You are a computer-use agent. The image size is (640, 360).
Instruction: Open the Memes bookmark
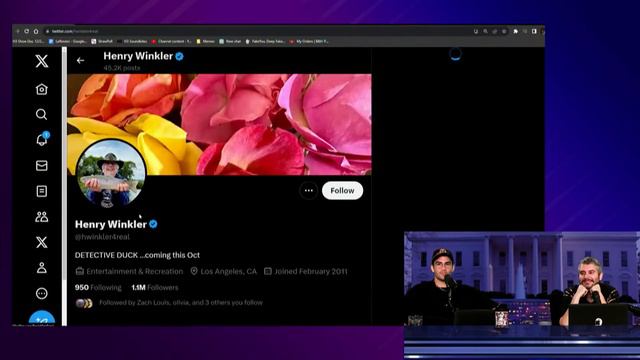pos(205,41)
